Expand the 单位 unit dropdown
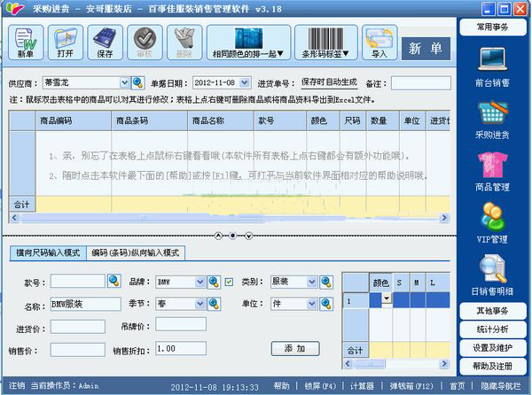532x395 pixels. [311, 304]
